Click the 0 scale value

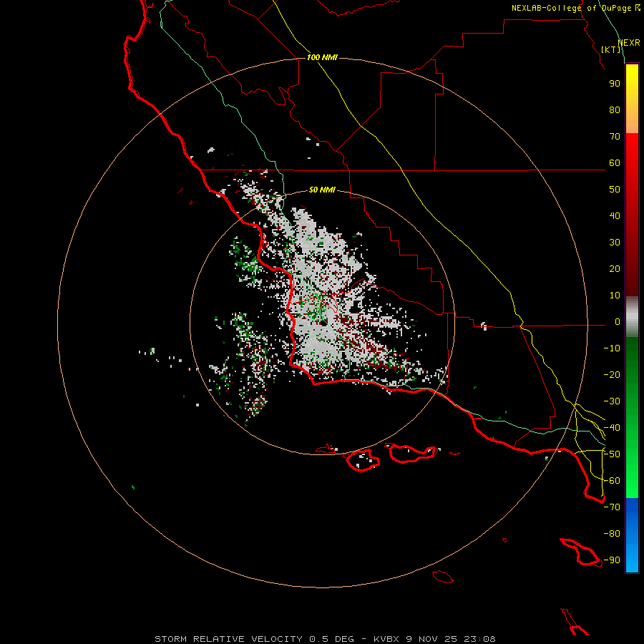pos(617,322)
